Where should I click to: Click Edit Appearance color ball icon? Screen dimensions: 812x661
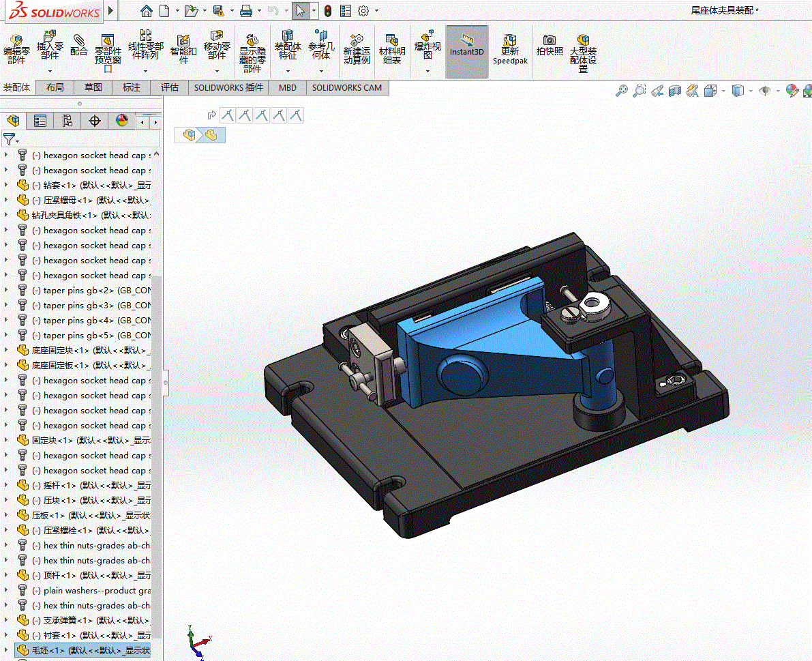(792, 91)
